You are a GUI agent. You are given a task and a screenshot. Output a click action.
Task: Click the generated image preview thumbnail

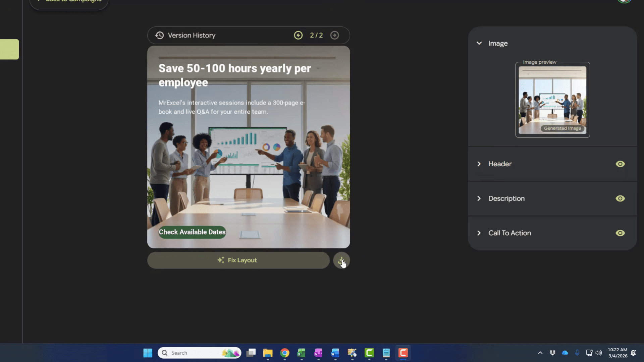click(552, 100)
